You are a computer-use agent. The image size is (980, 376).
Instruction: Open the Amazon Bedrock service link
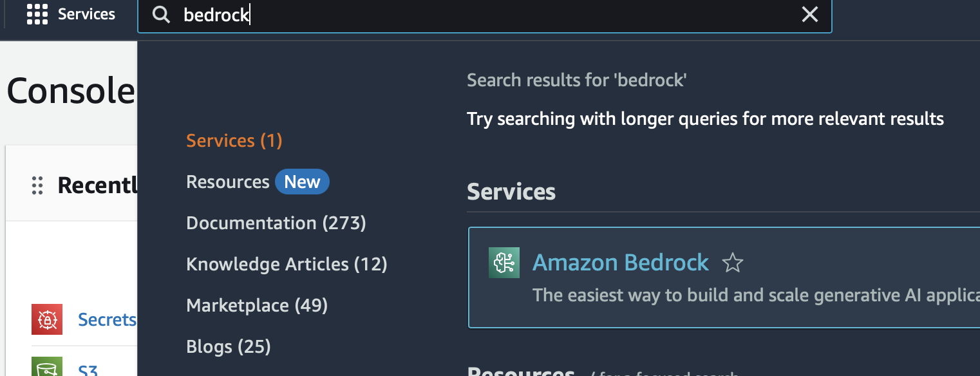(621, 263)
